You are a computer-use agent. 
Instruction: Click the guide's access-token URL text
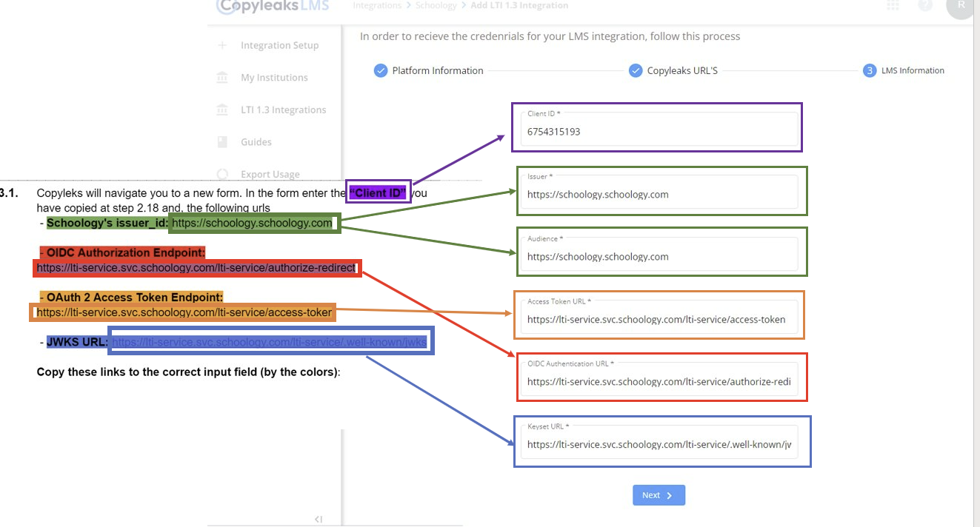pos(184,312)
